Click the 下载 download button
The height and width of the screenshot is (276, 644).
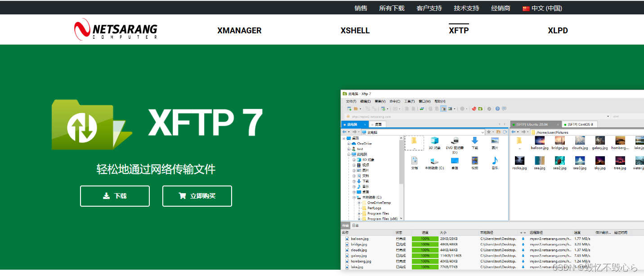115,196
